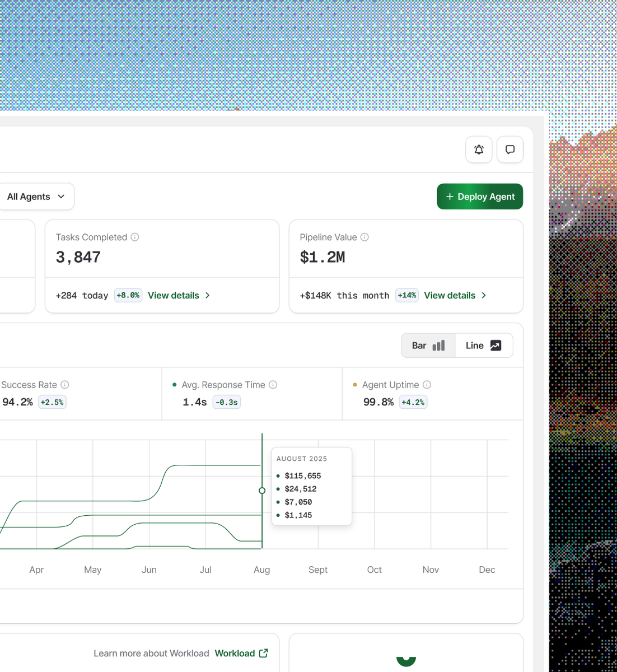Open the chat message icon
The image size is (617, 672).
click(510, 150)
